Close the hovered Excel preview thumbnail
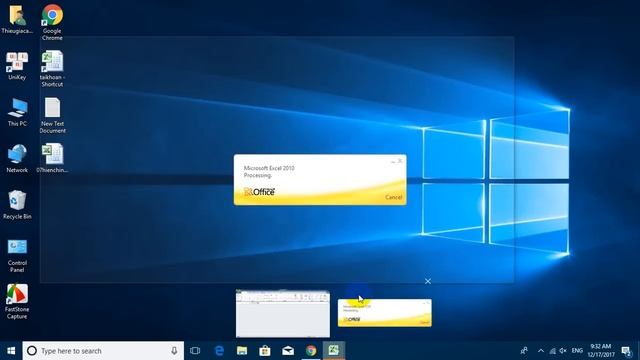The width and height of the screenshot is (640, 360). 428,281
